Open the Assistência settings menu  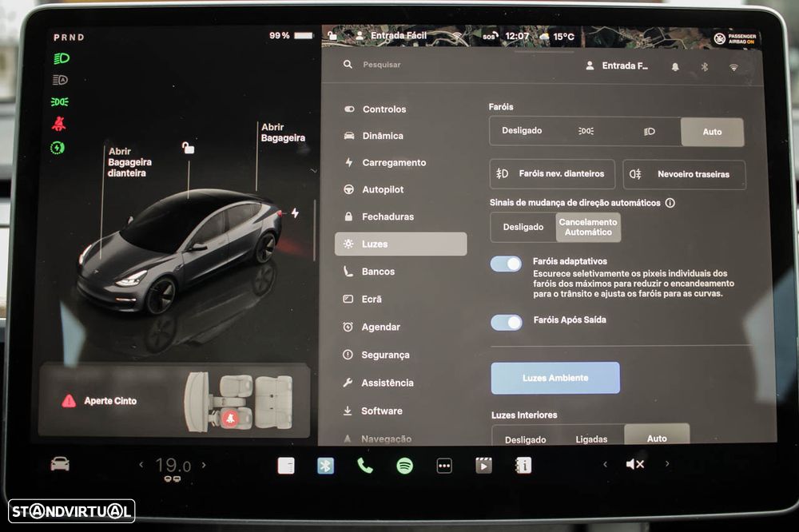[379, 383]
